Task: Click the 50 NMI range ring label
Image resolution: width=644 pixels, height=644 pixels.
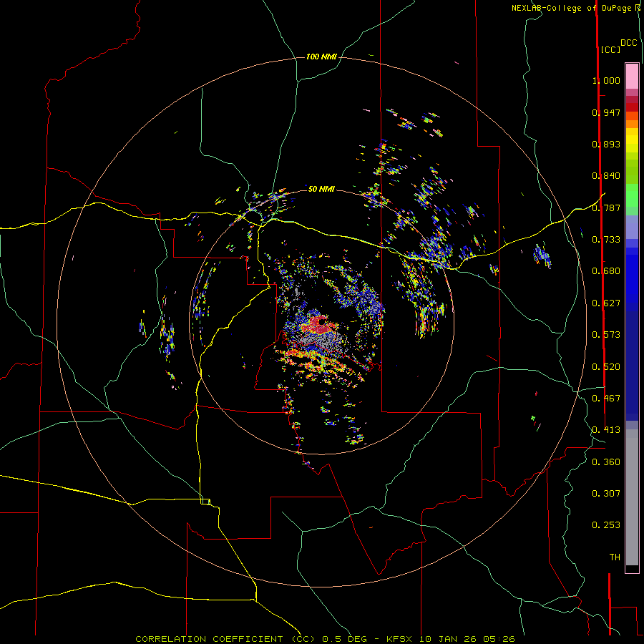Action: [x=321, y=189]
